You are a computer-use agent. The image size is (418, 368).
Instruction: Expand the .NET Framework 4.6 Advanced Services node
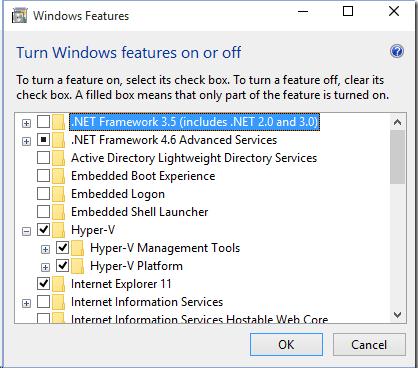coord(26,141)
